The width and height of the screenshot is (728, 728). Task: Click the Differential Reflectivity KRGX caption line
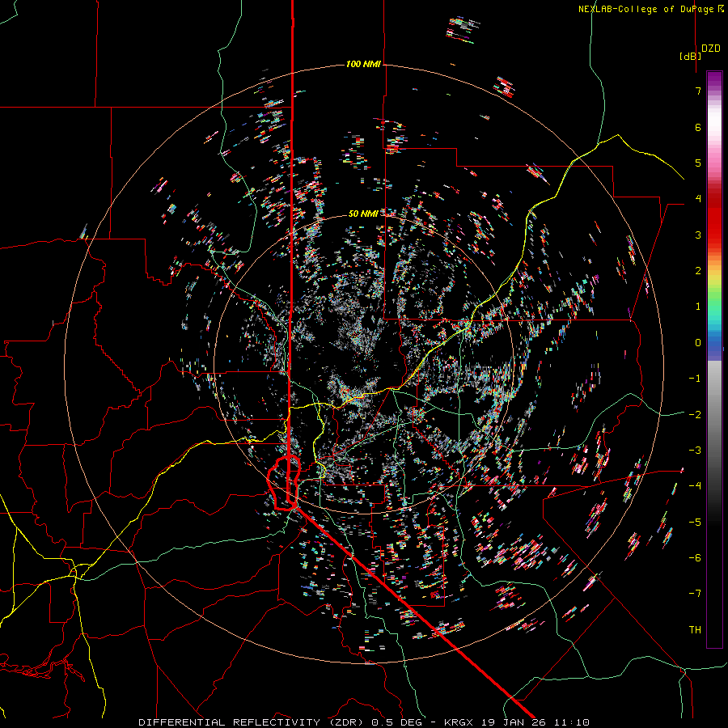click(364, 722)
